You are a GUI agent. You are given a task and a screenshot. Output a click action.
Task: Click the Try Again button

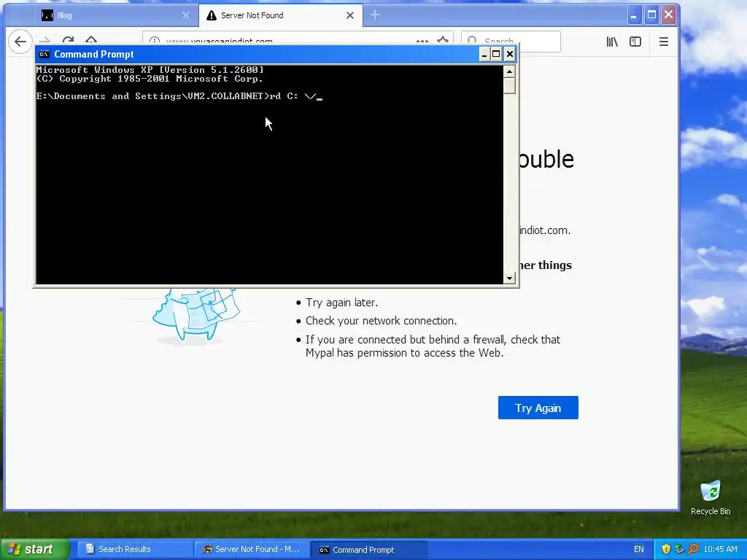(538, 408)
